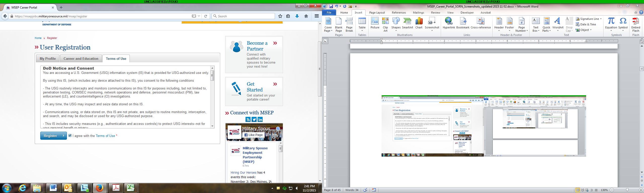Uncheck the I agree with Terms checkbox
This screenshot has height=193, width=644.
click(70, 135)
